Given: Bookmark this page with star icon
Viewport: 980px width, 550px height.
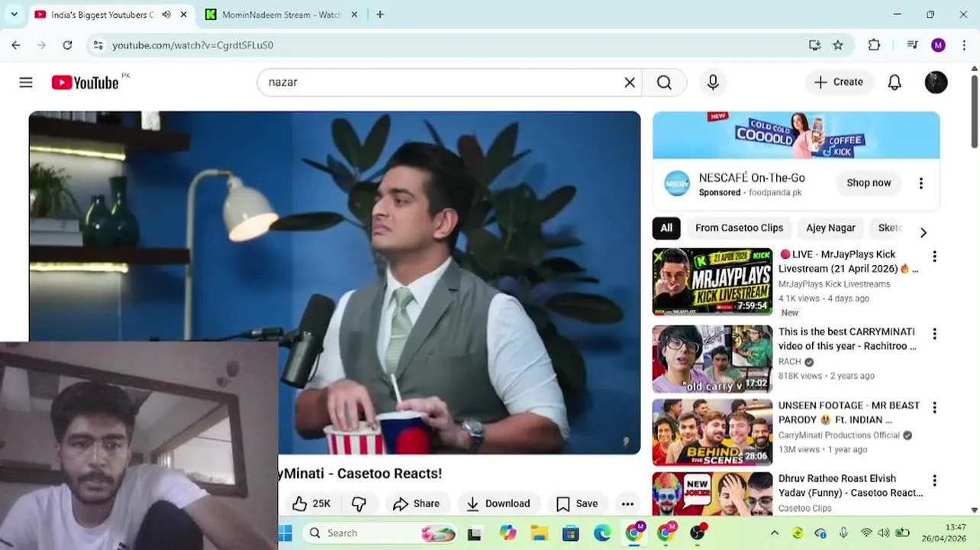Looking at the screenshot, I should 838,45.
